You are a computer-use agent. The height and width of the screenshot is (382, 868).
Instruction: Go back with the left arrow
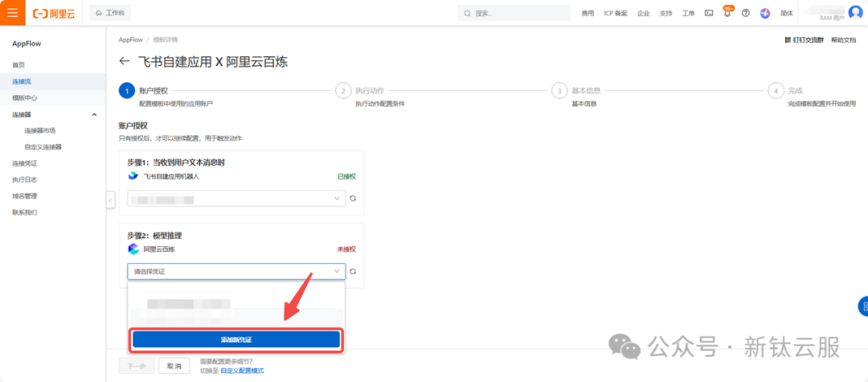125,61
